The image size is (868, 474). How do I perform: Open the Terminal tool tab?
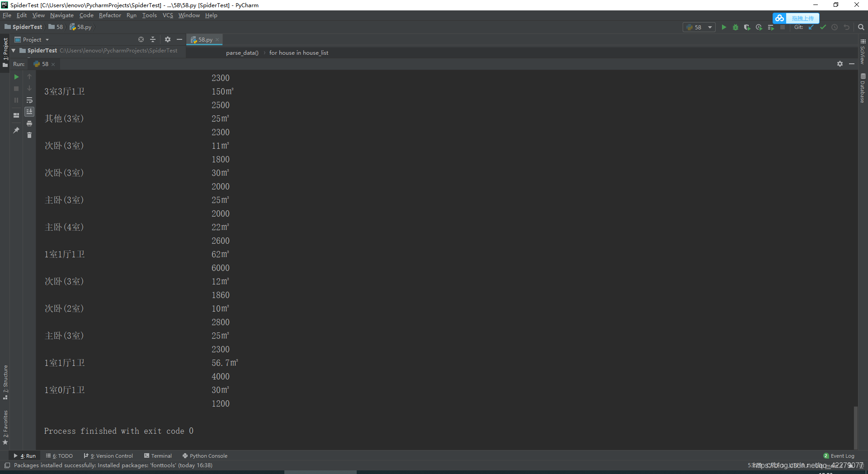[x=158, y=456]
